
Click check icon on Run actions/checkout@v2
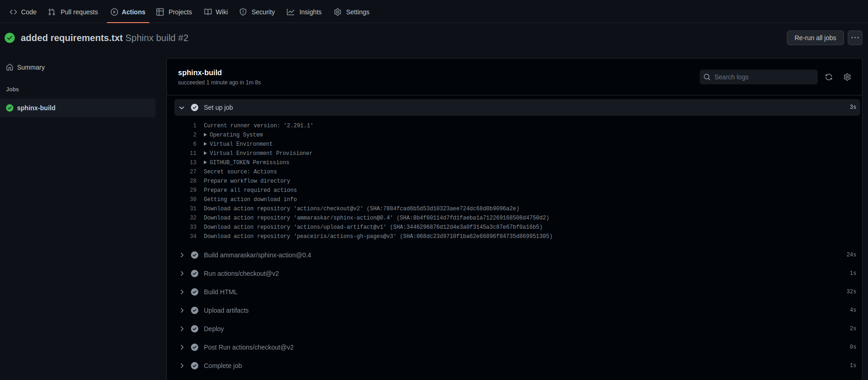coord(195,273)
